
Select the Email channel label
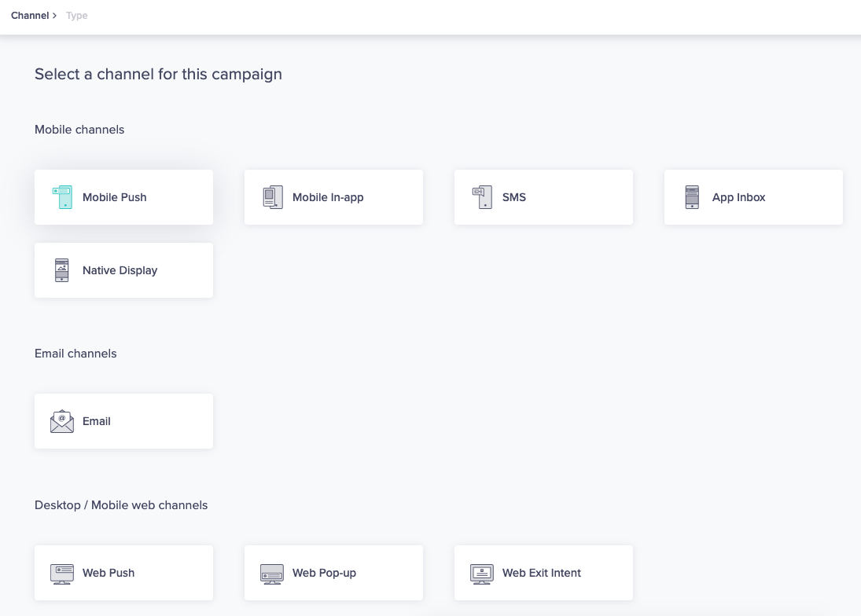pos(97,421)
